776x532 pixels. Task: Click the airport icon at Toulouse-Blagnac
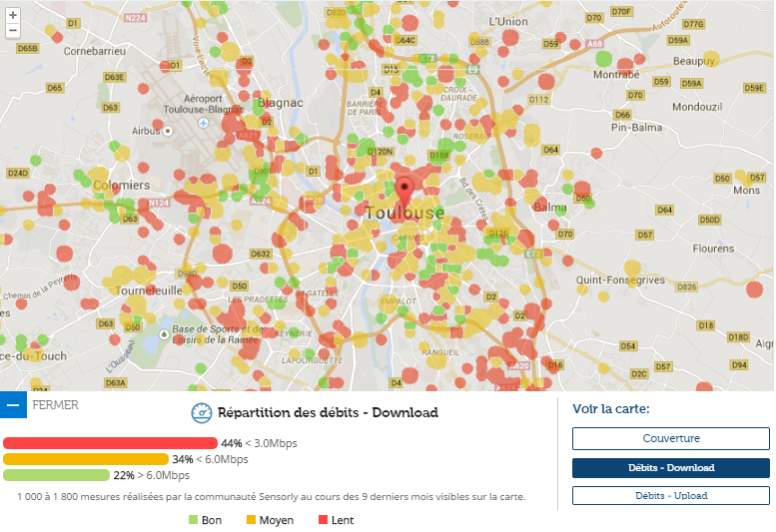pos(203,123)
